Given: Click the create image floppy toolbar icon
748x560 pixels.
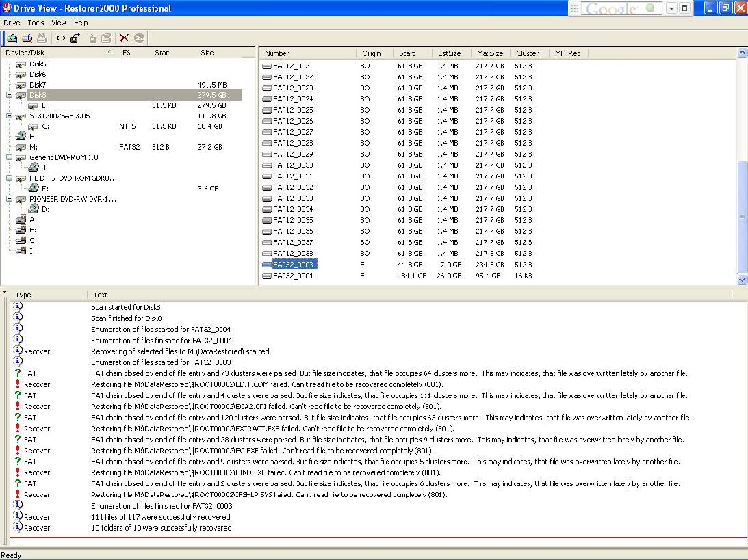Looking at the screenshot, I should point(75,38).
